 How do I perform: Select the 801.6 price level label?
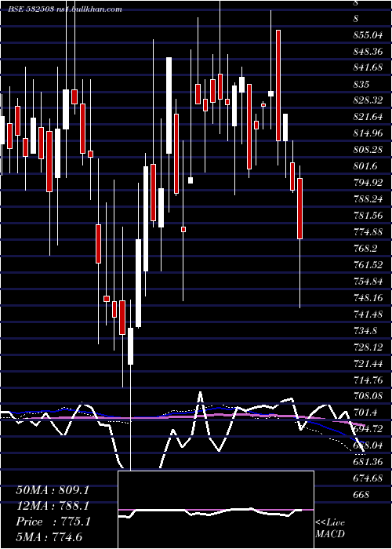point(365,166)
